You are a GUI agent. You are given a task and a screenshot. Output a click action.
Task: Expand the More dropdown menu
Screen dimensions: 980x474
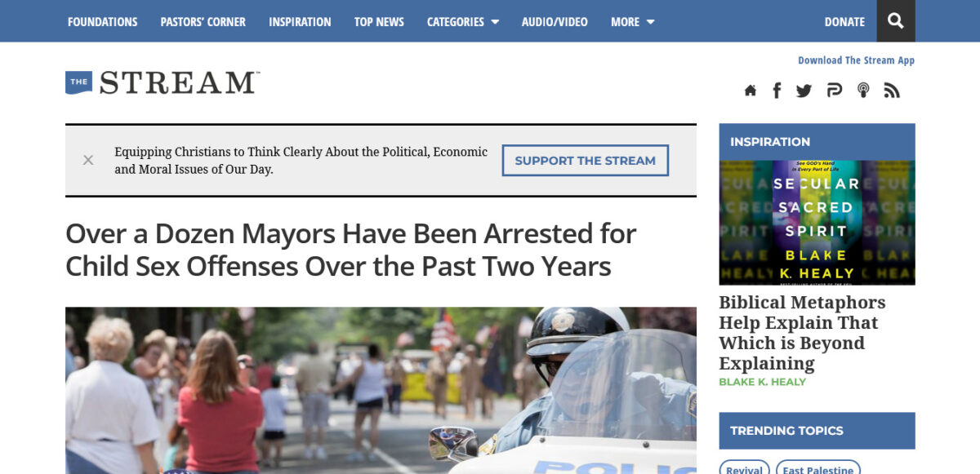coord(632,22)
